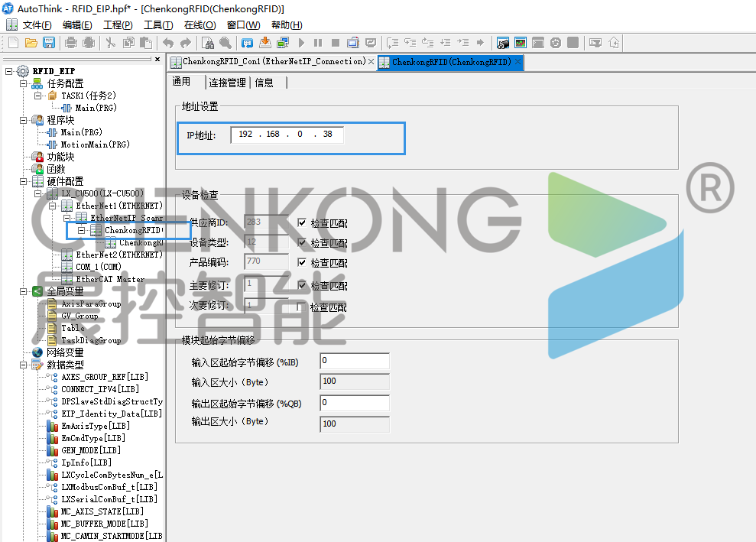Open find with binoculars icon
This screenshot has width=756, height=542.
(x=208, y=43)
